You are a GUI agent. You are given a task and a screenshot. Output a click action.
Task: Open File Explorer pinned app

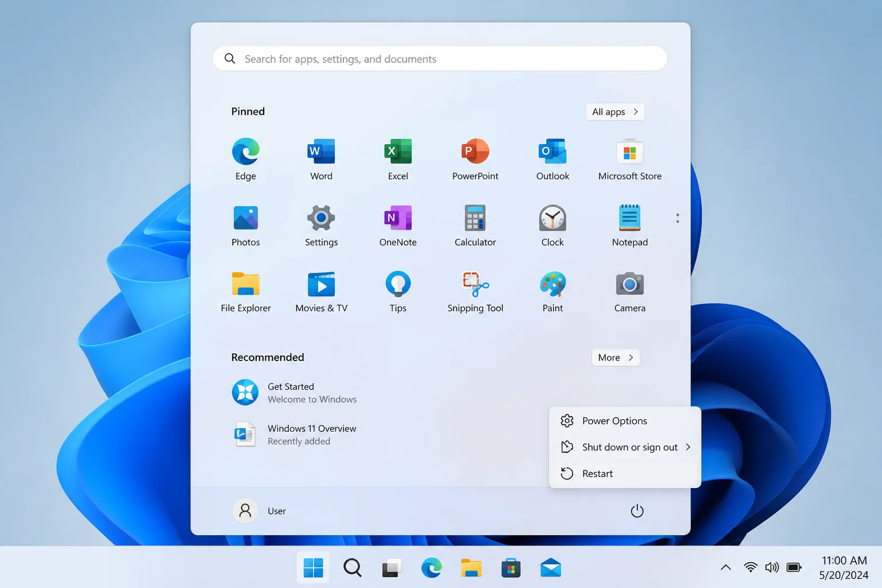click(246, 292)
